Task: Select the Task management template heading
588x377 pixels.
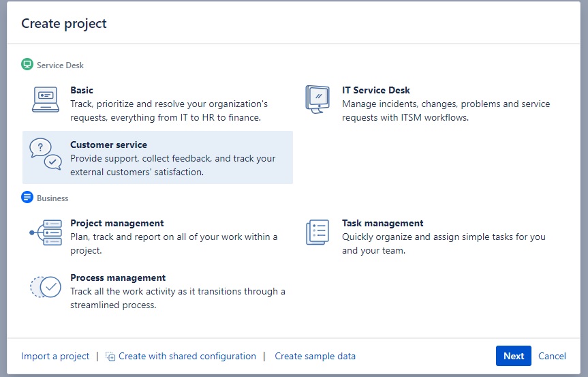Action: pos(382,223)
